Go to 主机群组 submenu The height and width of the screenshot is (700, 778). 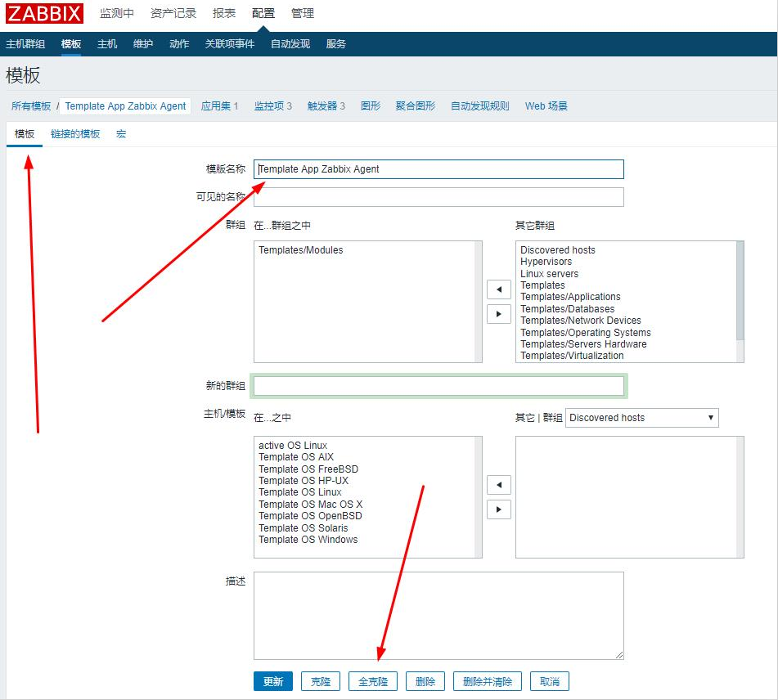pyautogui.click(x=25, y=44)
